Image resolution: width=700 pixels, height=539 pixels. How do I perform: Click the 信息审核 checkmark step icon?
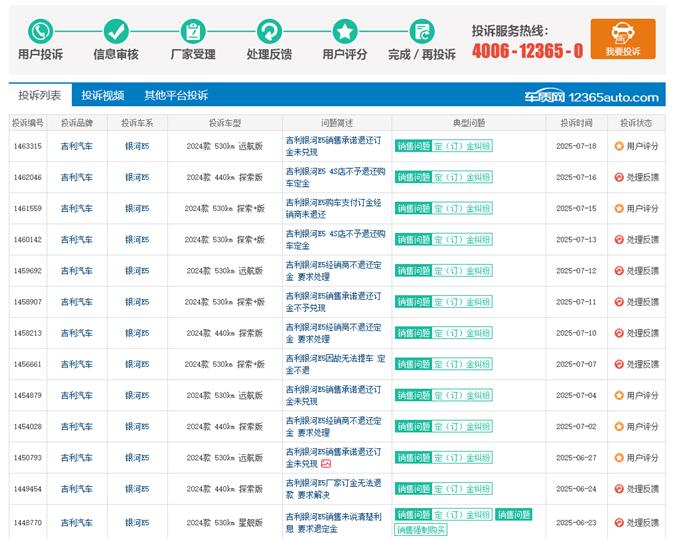(x=116, y=31)
